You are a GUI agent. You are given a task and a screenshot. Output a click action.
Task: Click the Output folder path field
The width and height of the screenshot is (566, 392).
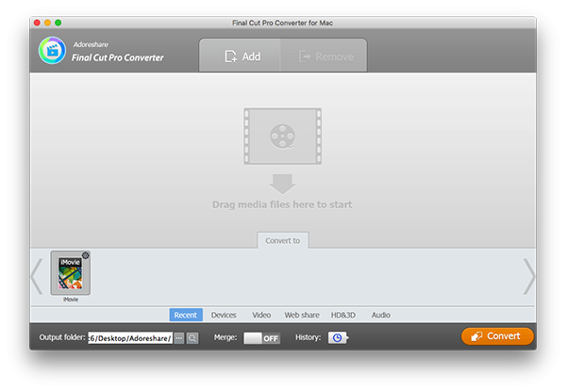pyautogui.click(x=130, y=338)
